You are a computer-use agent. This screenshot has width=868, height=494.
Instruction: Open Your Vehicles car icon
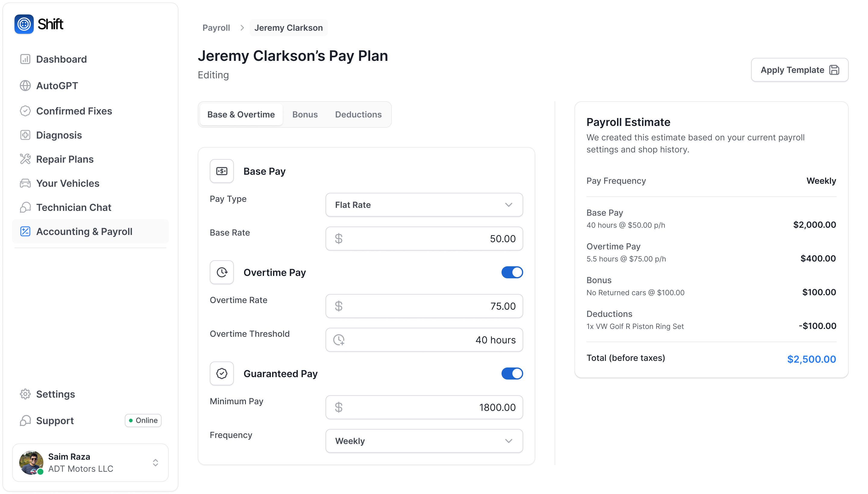(x=25, y=183)
